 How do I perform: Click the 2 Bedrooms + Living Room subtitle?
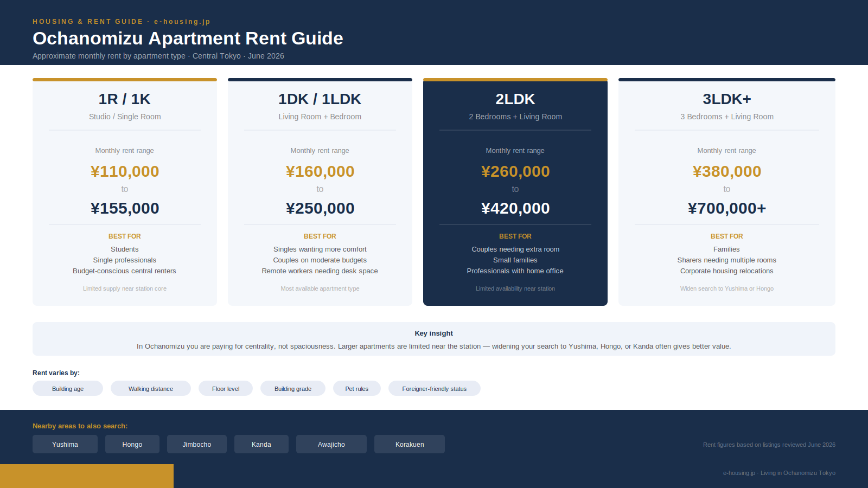coord(515,117)
